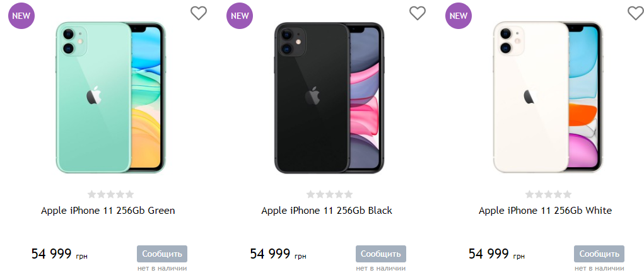
Task: Click heart icon on black iPhone 11
Action: (418, 13)
